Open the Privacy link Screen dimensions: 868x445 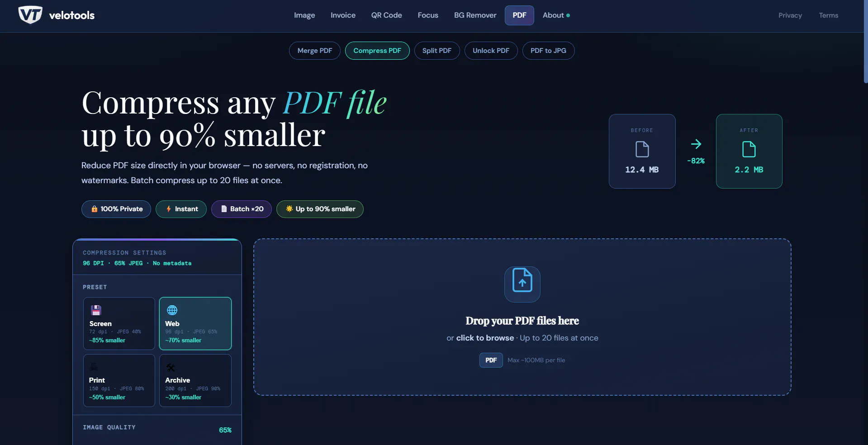click(790, 15)
